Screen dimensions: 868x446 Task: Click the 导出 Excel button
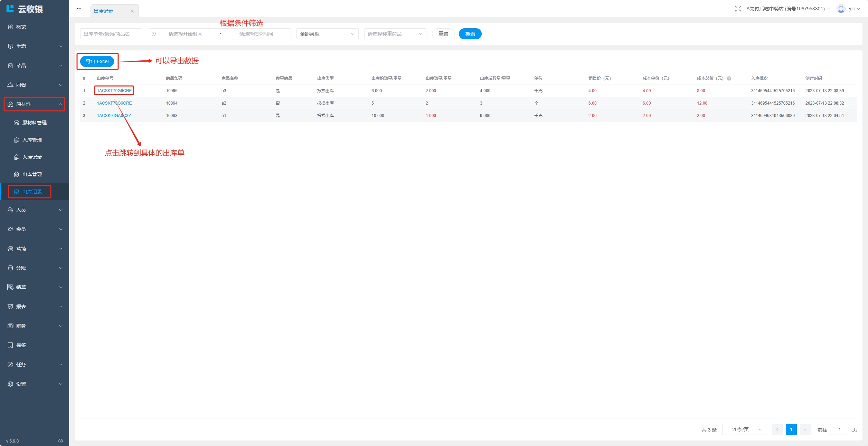(97, 61)
